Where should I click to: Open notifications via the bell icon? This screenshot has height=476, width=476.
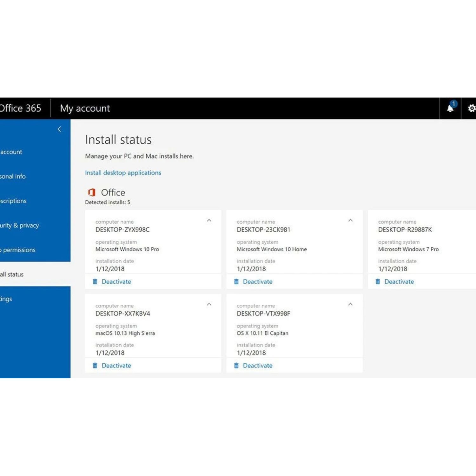[450, 108]
